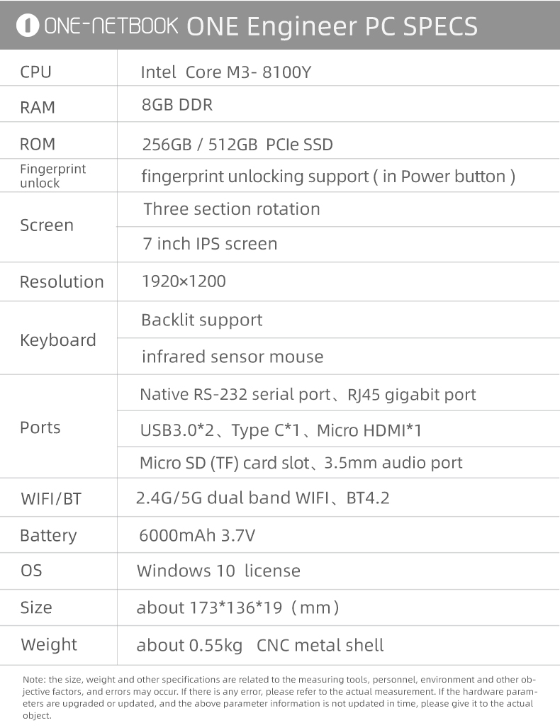Click the Three section rotation text
The width and height of the screenshot is (560, 728).
(231, 209)
